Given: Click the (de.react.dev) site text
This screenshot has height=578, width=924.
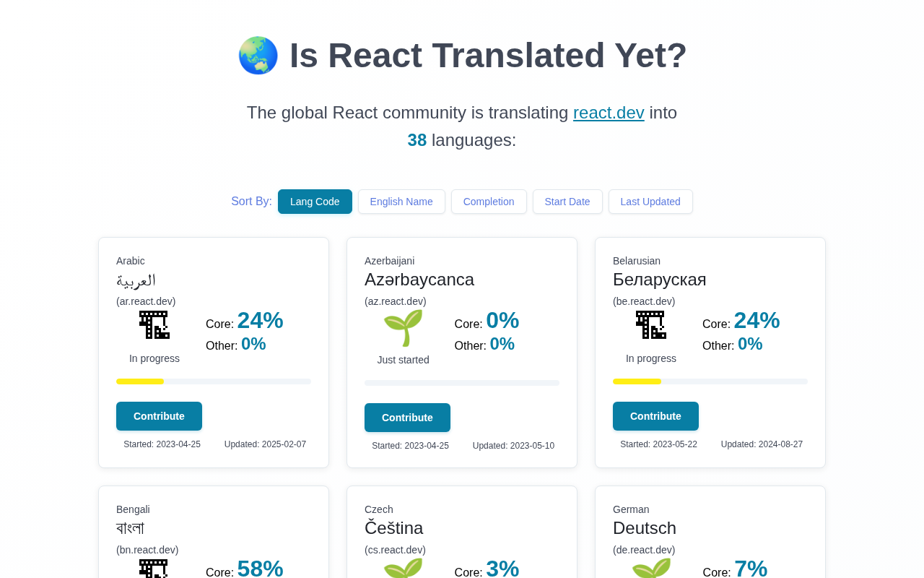Looking at the screenshot, I should [644, 550].
